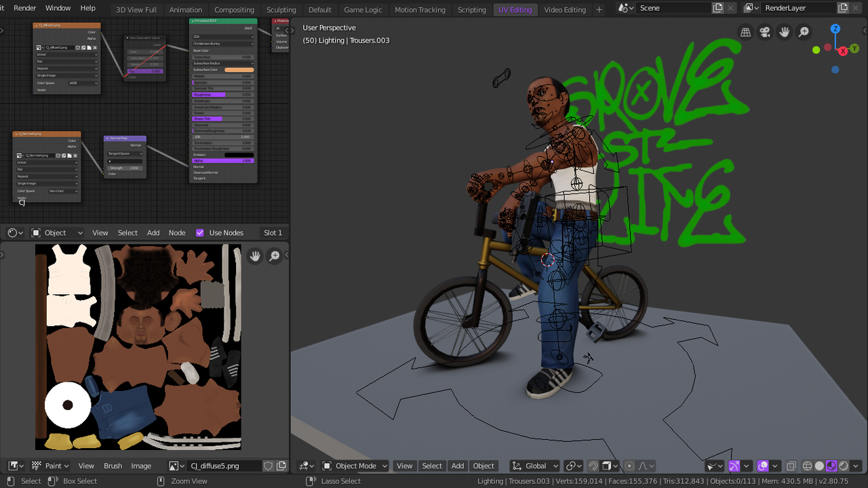Click fake user shield icon for CJ_diffuse5.png
This screenshot has height=488, width=868.
[269, 466]
